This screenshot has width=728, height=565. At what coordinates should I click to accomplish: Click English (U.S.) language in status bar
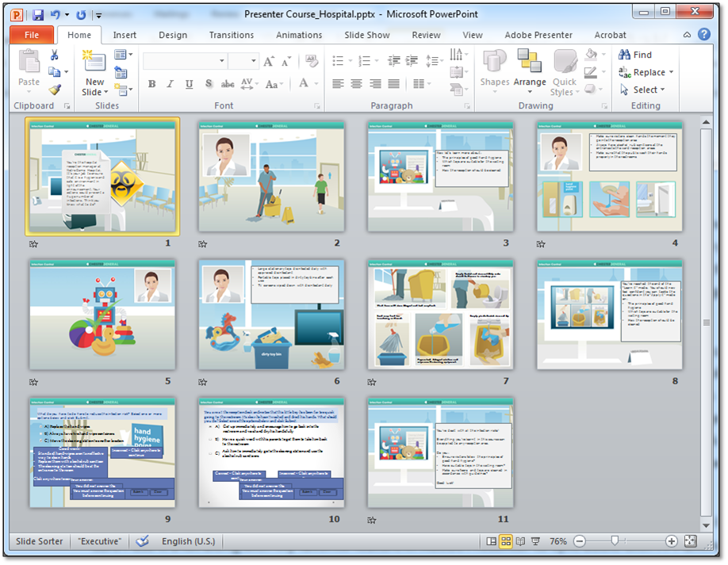pyautogui.click(x=189, y=541)
